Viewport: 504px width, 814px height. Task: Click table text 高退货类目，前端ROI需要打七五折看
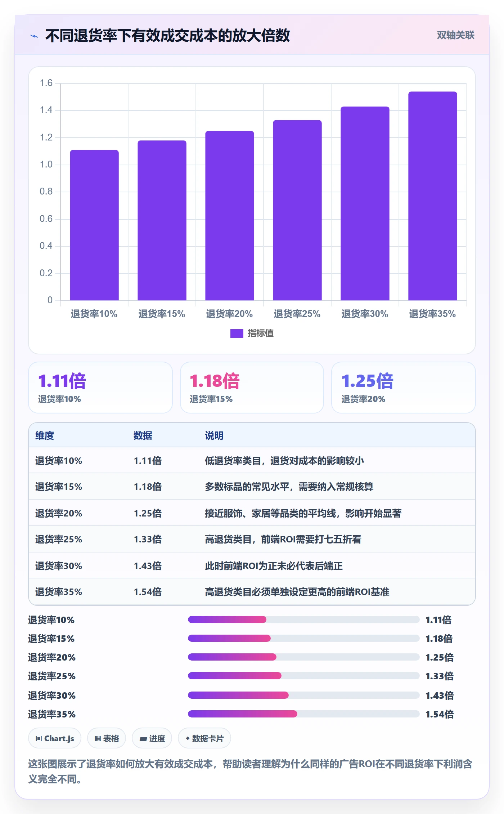pyautogui.click(x=283, y=539)
